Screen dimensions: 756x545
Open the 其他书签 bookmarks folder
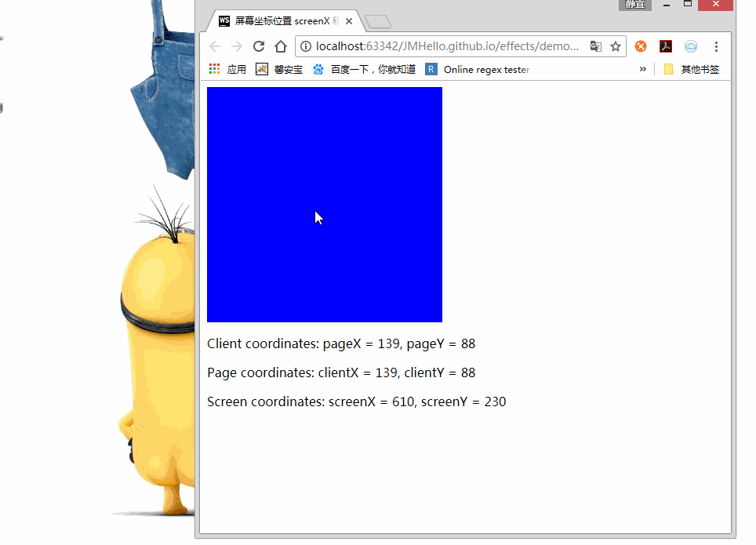pyautogui.click(x=691, y=69)
